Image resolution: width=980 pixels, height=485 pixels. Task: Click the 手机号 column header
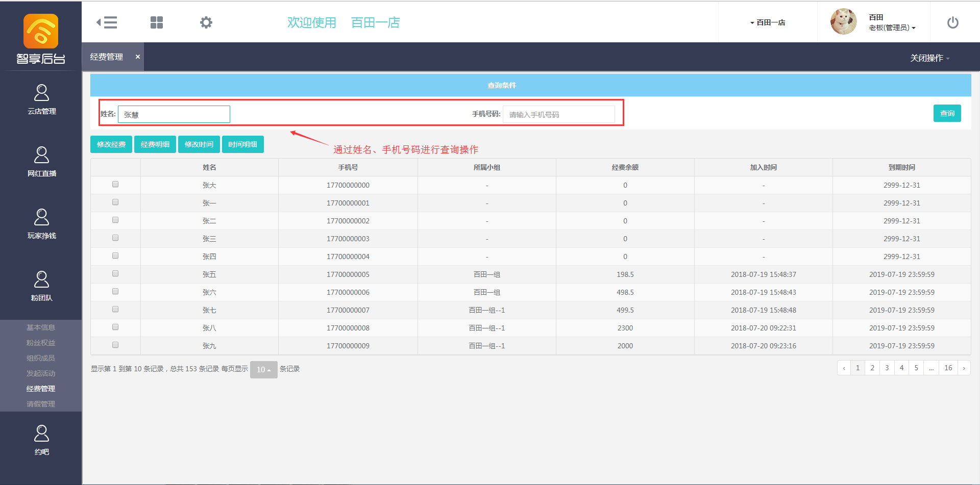(348, 167)
